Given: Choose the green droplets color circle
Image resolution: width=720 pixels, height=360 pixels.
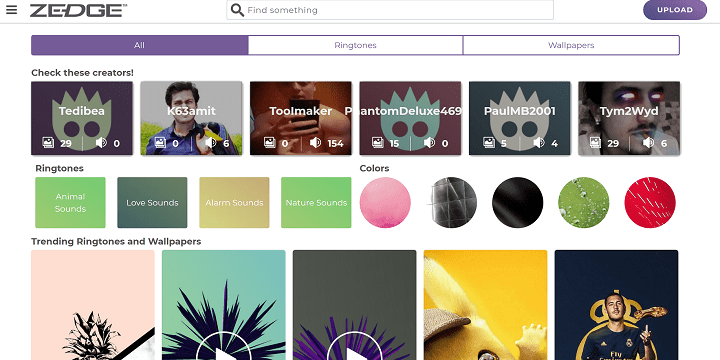Looking at the screenshot, I should tap(584, 202).
